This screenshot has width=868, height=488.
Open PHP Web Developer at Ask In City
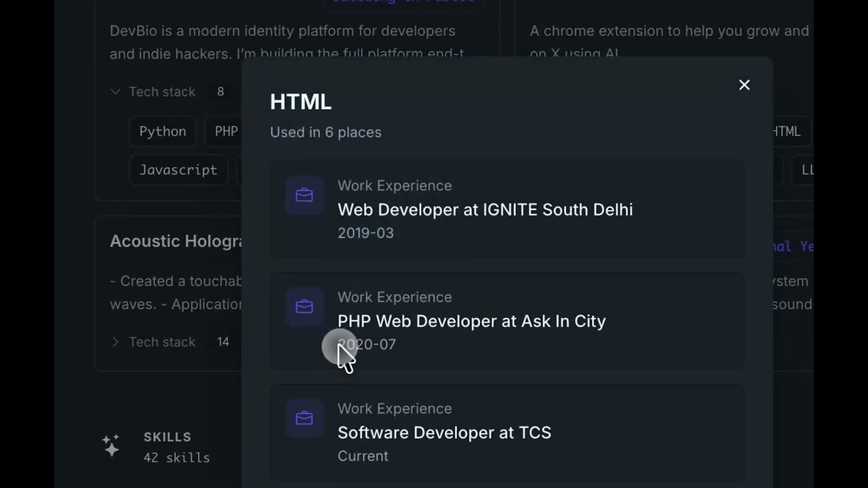pos(471,321)
